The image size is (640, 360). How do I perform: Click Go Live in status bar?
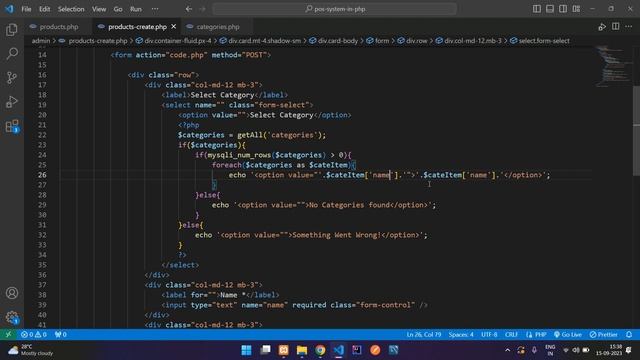click(568, 334)
